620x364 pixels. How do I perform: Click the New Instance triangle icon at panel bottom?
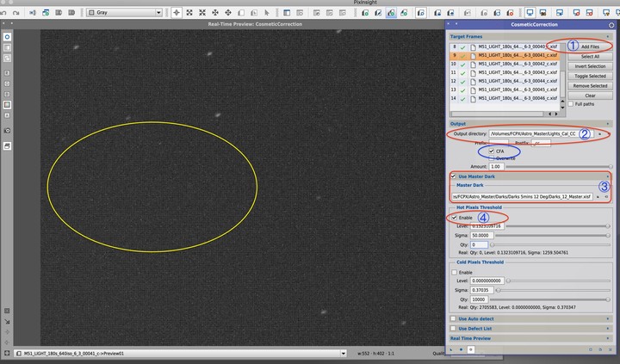tap(451, 349)
